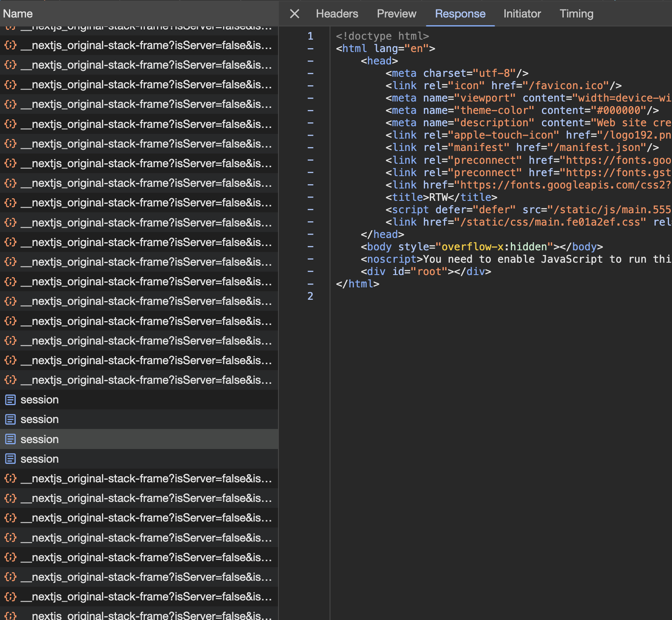
Task: Select the Response tab
Action: (460, 14)
